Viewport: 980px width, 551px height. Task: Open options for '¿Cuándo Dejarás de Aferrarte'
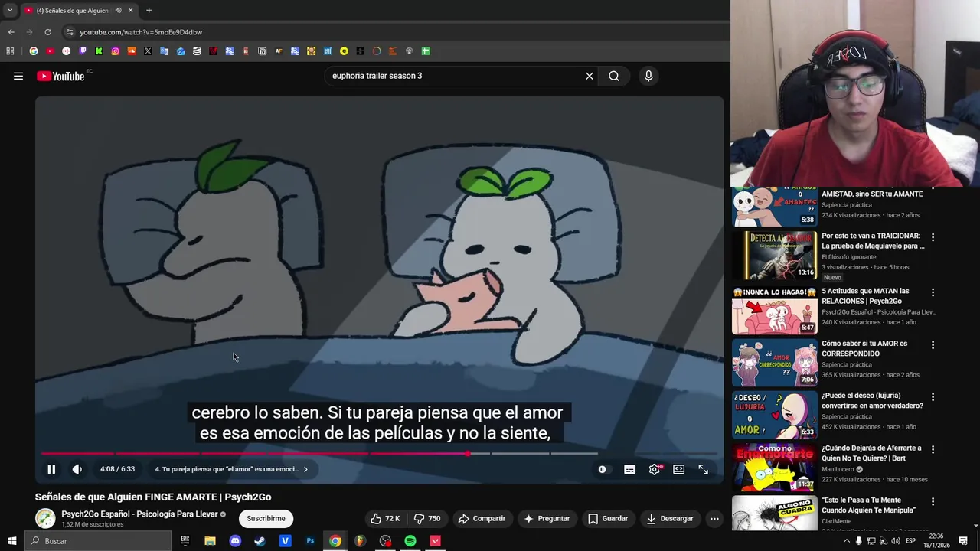(933, 449)
